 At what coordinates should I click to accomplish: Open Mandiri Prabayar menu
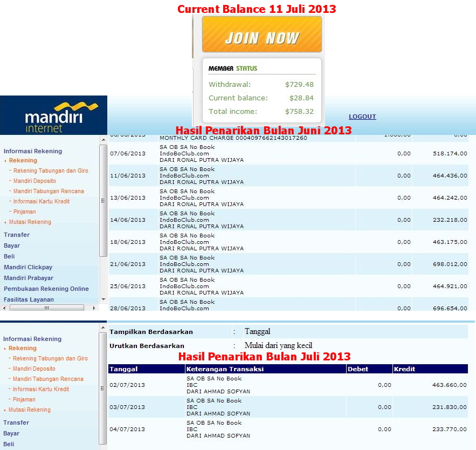[x=29, y=278]
